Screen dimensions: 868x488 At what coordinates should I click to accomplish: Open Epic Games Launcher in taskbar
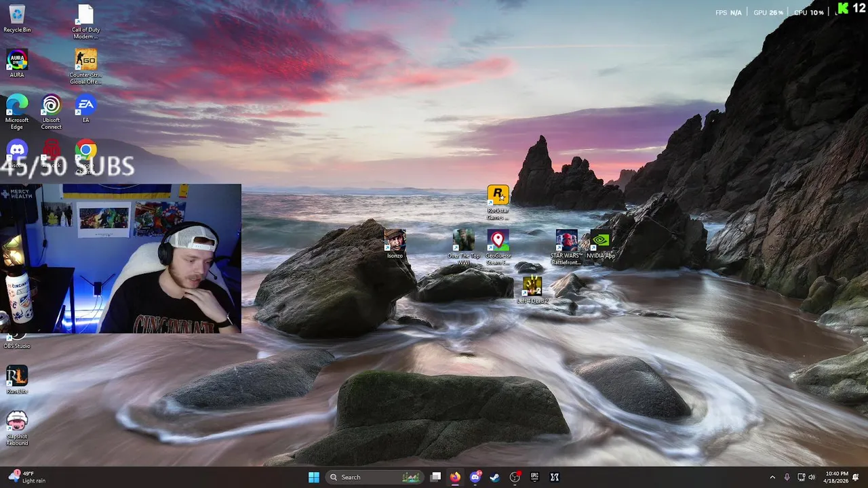pos(534,477)
